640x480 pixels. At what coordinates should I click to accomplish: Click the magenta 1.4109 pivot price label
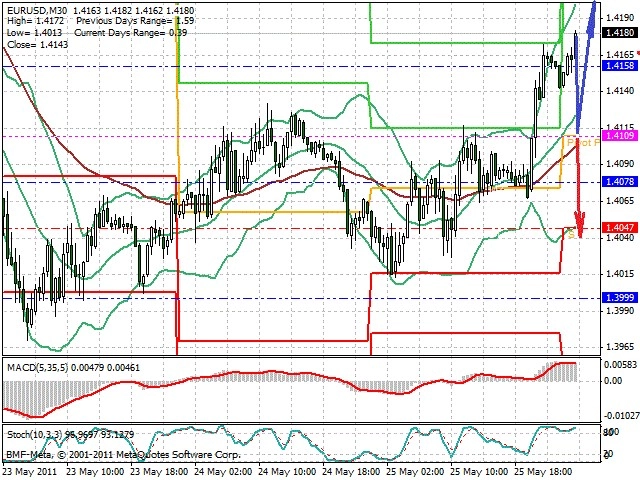[620, 136]
